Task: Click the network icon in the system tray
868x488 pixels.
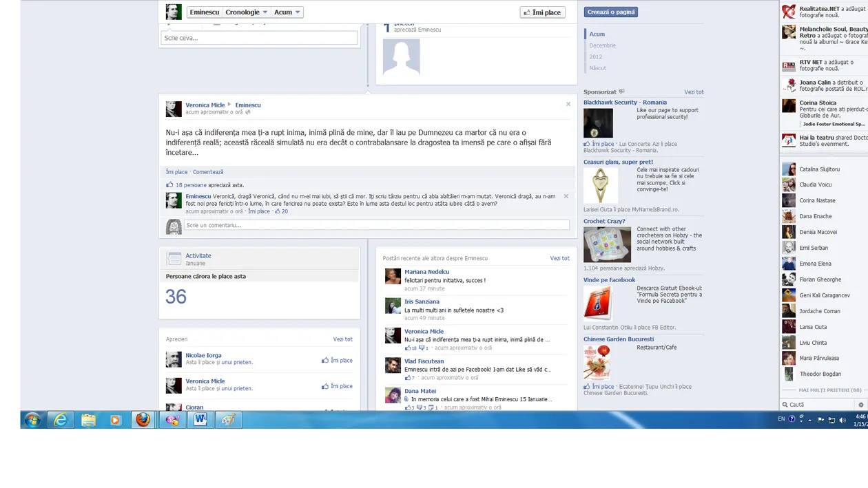Action: coord(831,420)
